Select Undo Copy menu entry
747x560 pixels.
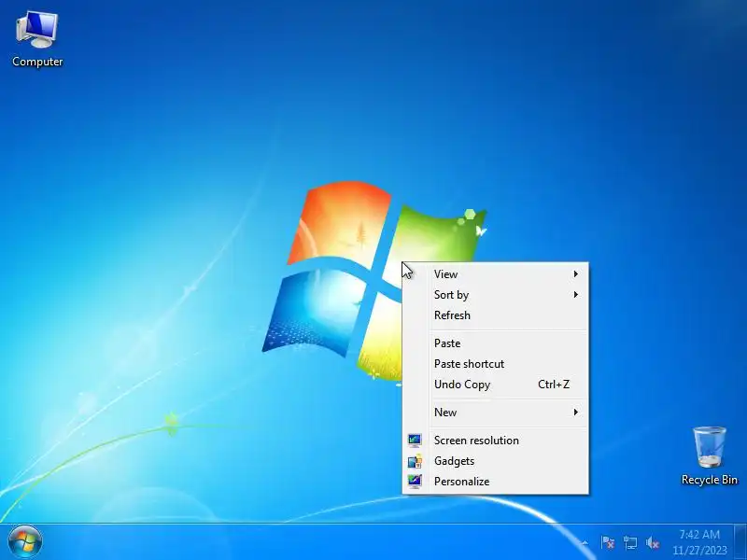(x=496, y=384)
